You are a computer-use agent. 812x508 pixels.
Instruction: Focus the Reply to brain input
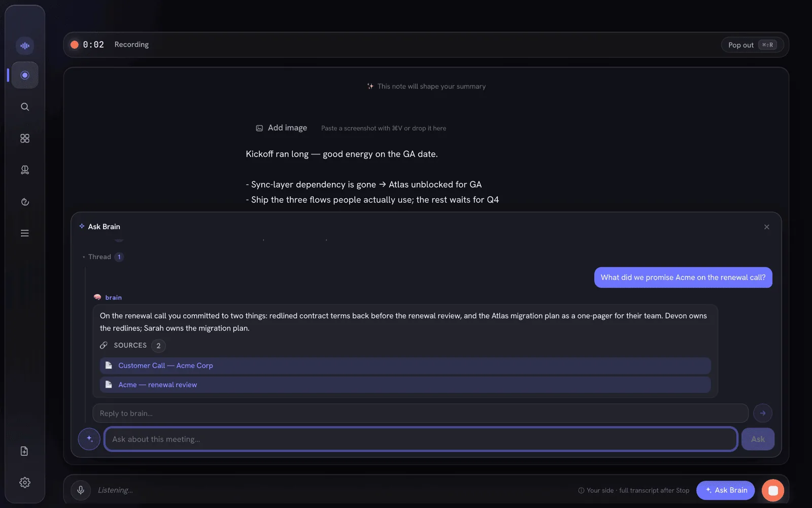pos(420,413)
